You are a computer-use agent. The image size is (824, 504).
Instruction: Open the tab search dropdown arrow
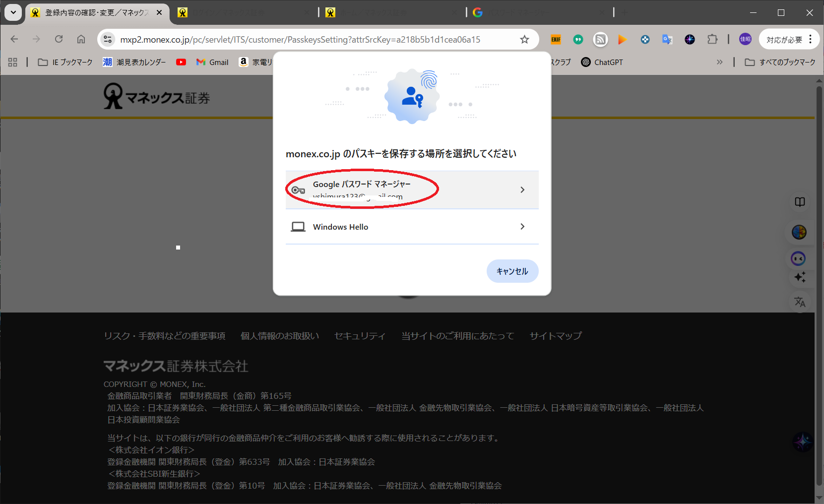coord(13,12)
